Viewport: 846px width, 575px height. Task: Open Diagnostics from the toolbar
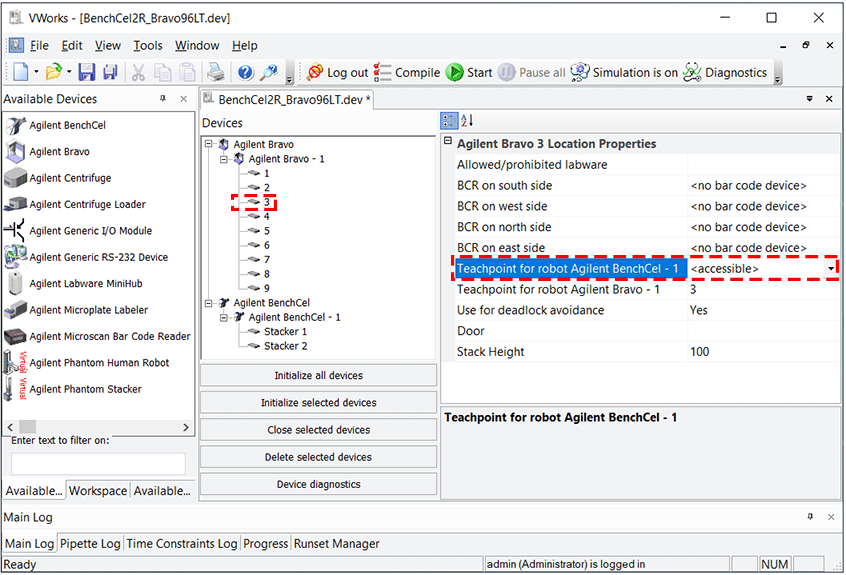pyautogui.click(x=725, y=72)
